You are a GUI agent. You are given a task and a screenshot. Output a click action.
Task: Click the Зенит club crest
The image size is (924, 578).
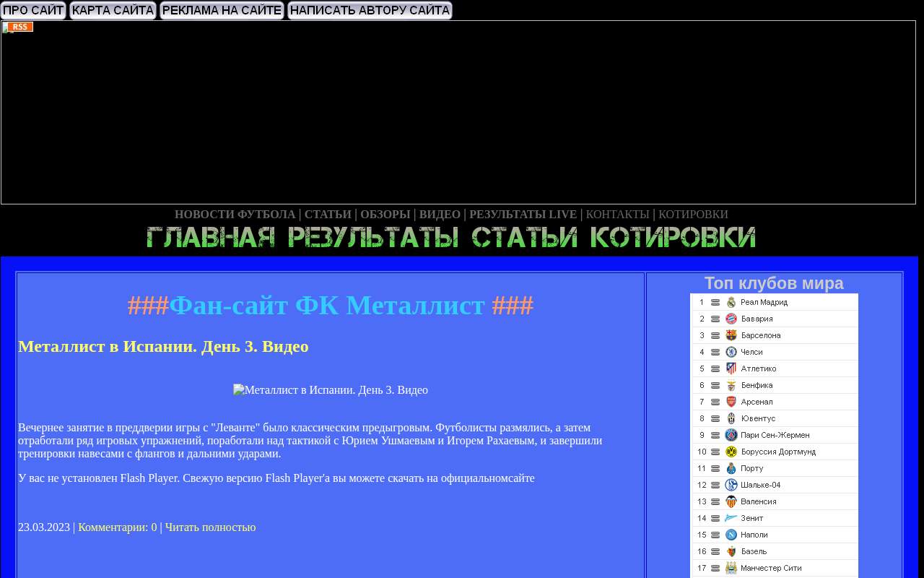[x=731, y=518]
